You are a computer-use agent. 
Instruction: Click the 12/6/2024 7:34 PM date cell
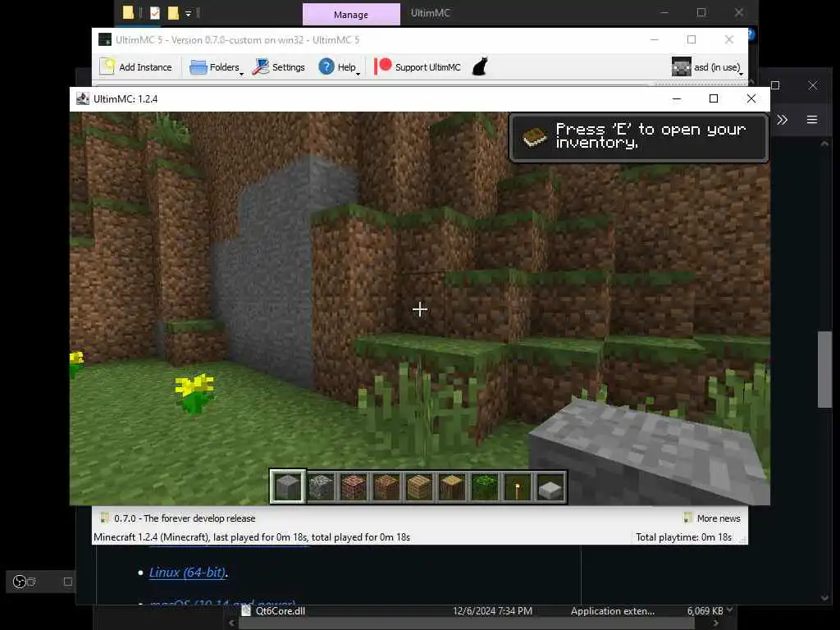[x=492, y=610]
